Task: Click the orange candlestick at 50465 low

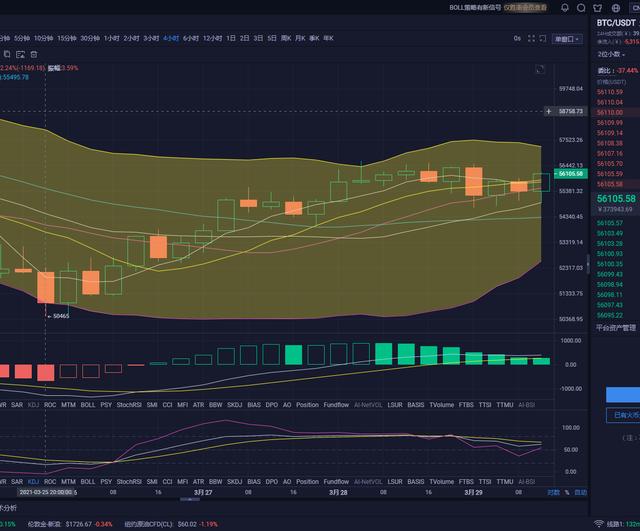Action: coord(46,286)
